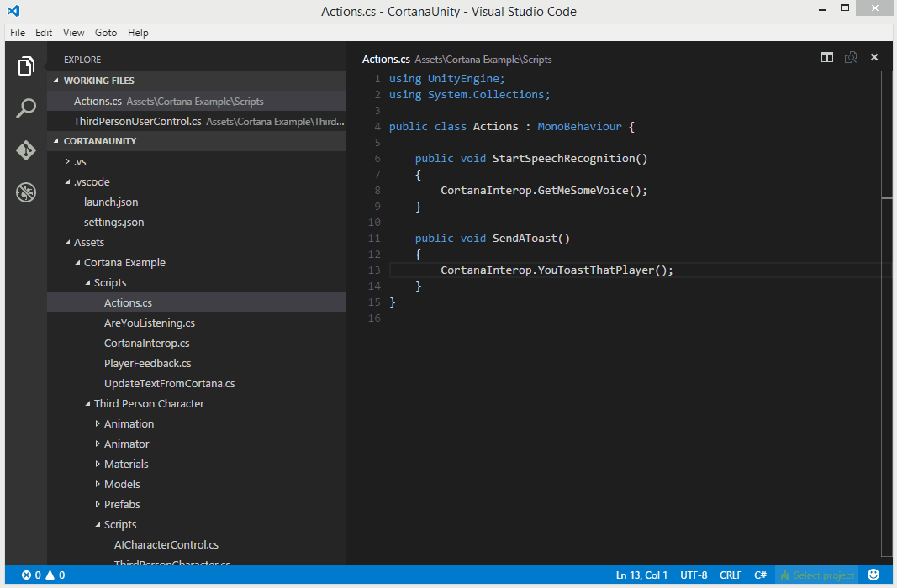Open UpdateTextFromCortana.cs file

click(x=169, y=383)
